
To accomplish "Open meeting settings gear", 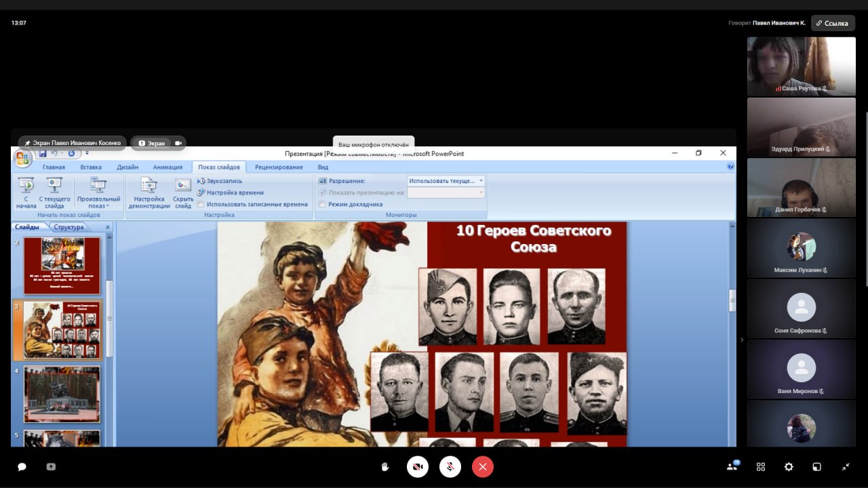I will click(789, 467).
